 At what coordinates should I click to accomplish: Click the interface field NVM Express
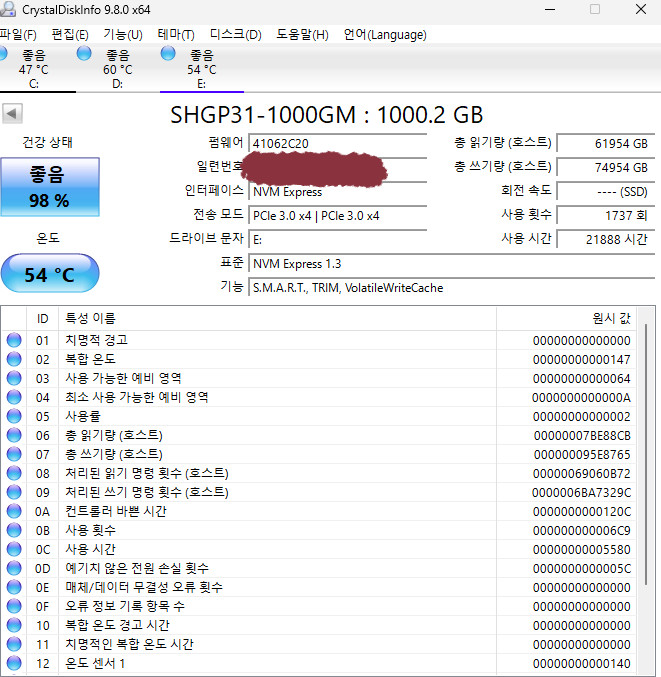338,192
